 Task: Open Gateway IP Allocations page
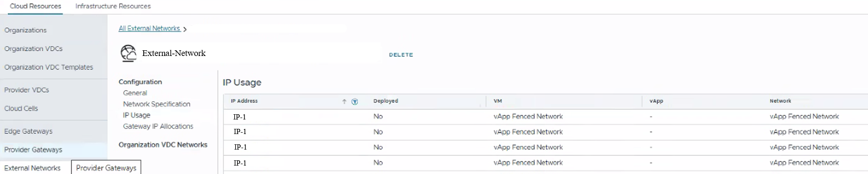pos(158,126)
